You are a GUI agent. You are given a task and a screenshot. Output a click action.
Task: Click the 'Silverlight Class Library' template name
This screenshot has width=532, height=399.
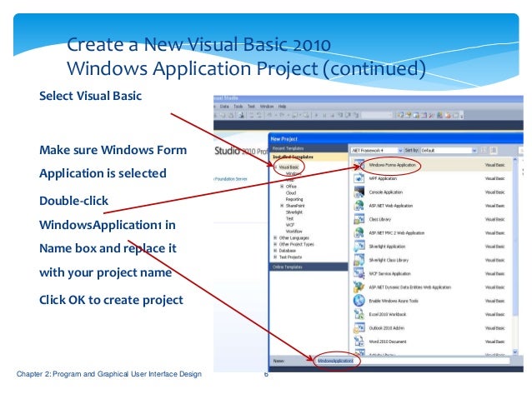pos(389,260)
